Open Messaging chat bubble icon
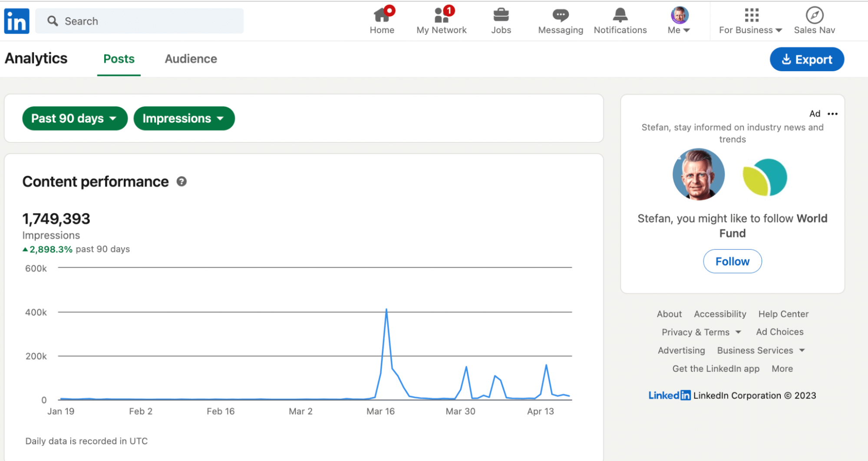Viewport: 868px width, 461px height. [x=560, y=15]
